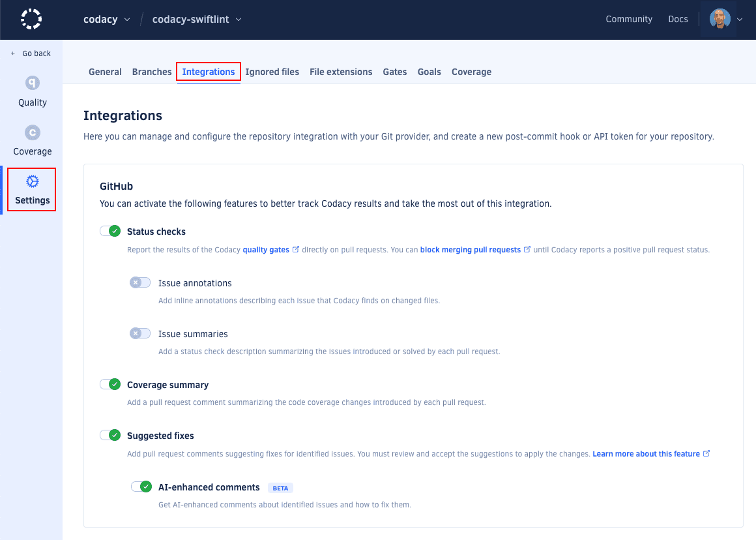
Task: Click the Go back arrow
Action: tap(31, 53)
